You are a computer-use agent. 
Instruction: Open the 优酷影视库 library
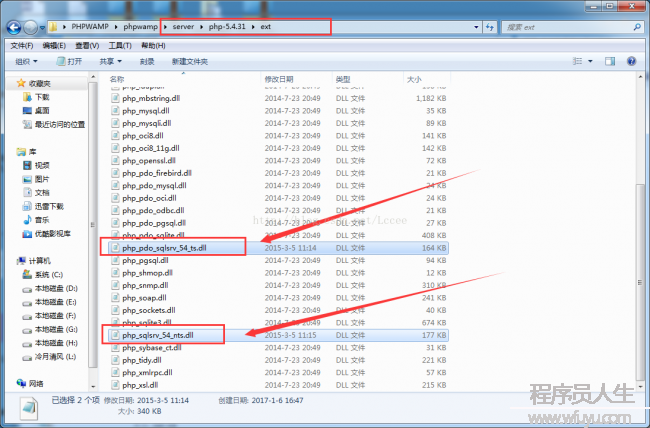52,234
